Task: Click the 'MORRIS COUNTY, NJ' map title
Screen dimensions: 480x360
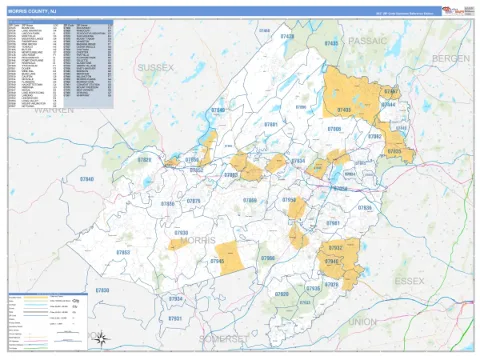Action: 32,11
